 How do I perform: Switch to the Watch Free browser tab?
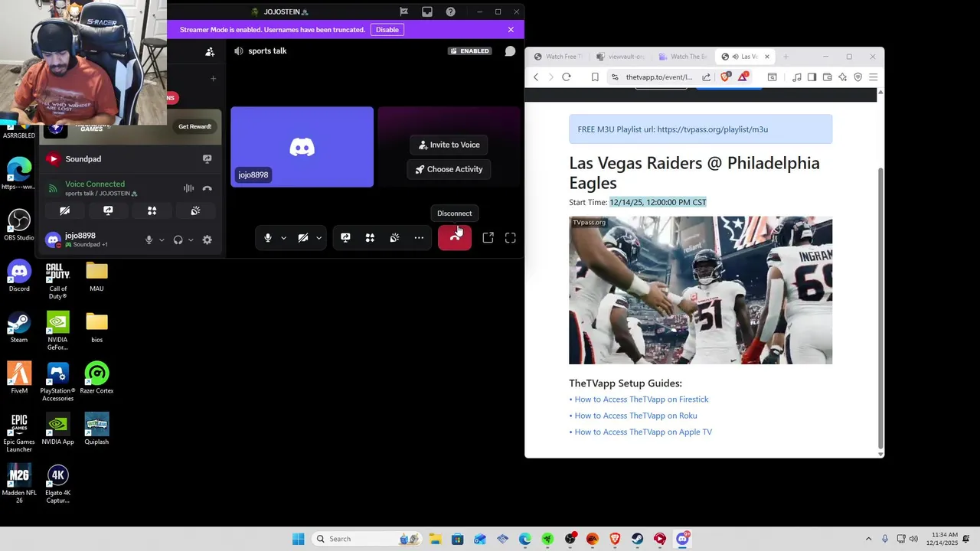[558, 57]
